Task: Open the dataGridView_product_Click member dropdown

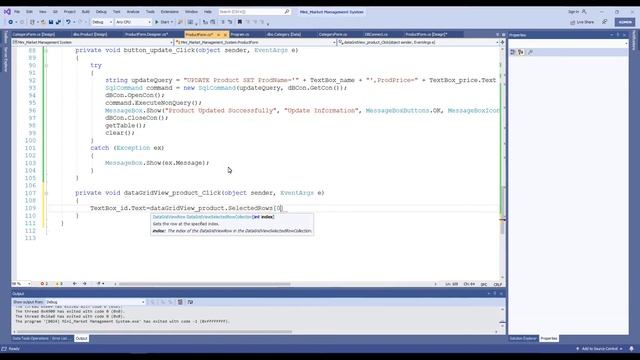Action: click(418, 42)
